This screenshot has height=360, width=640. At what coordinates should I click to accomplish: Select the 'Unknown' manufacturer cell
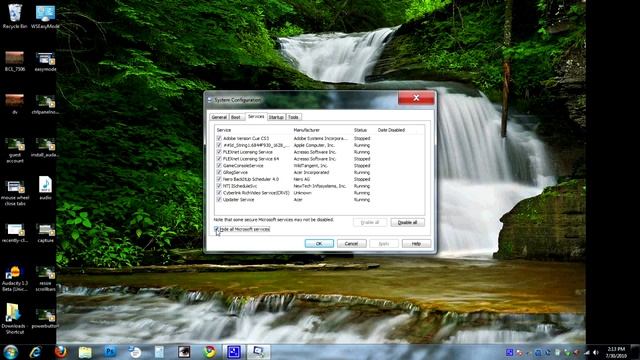[302, 193]
